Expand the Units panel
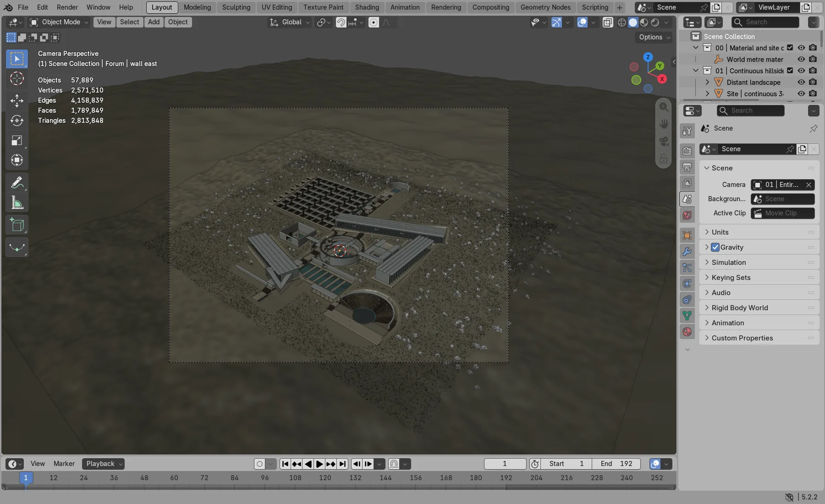Screen dimensions: 825x504 tap(759, 232)
